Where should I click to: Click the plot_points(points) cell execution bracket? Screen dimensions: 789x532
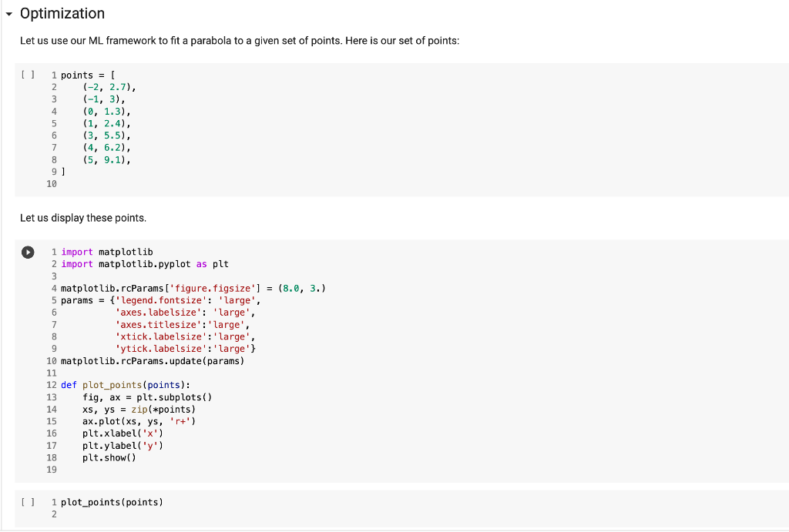click(x=28, y=502)
